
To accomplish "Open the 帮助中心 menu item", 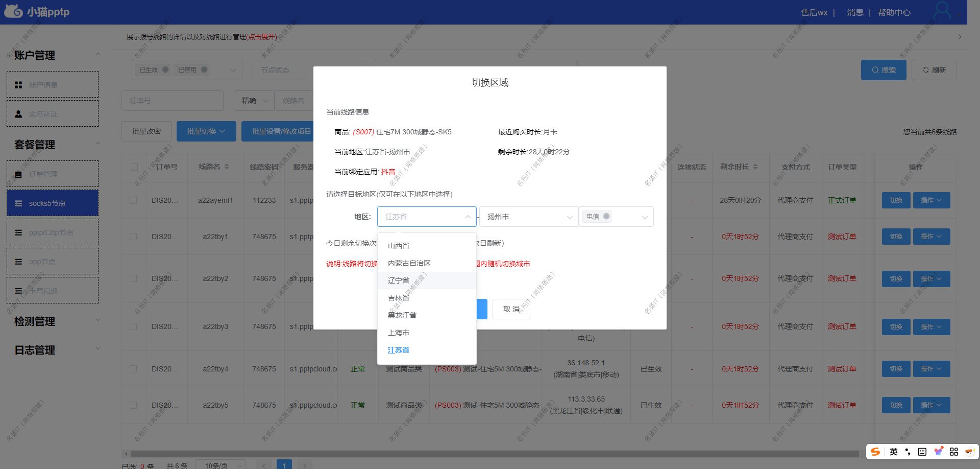I will tap(894, 12).
